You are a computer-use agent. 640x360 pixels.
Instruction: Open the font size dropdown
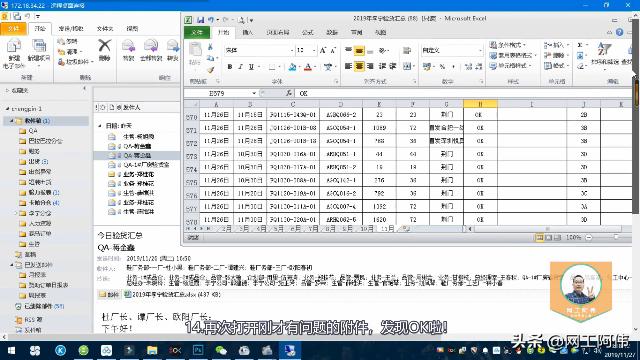(x=313, y=50)
